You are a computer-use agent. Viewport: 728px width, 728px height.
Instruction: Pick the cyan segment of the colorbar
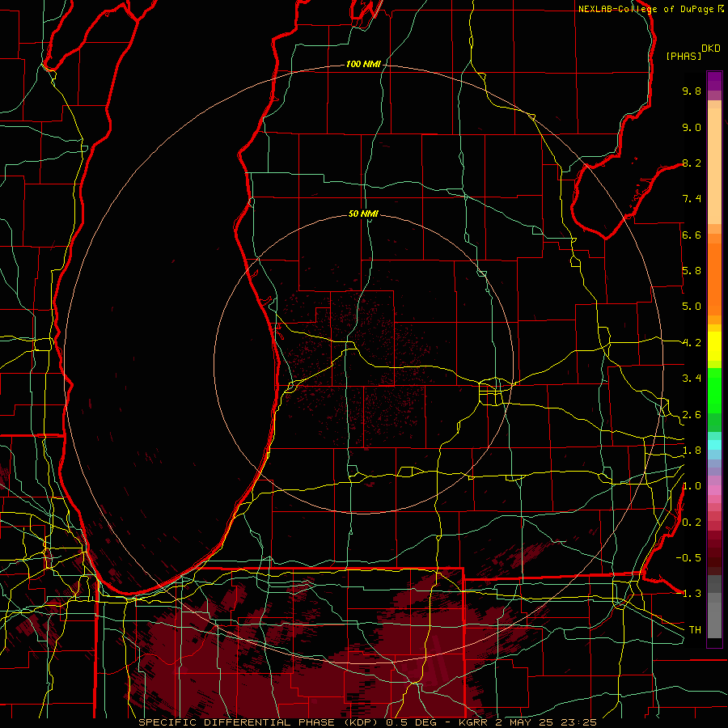coord(714,445)
